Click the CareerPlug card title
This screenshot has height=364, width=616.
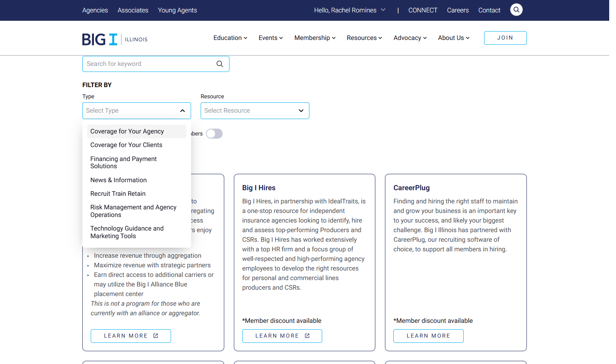click(x=411, y=188)
